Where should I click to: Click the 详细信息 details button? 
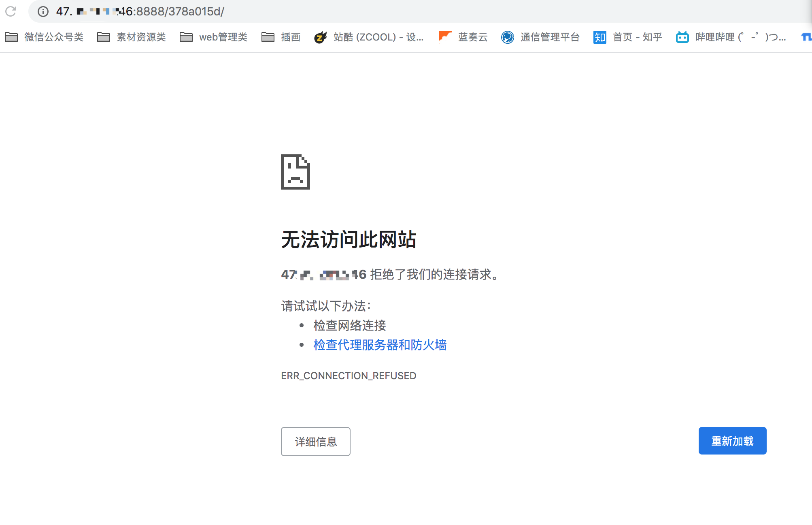(x=316, y=442)
